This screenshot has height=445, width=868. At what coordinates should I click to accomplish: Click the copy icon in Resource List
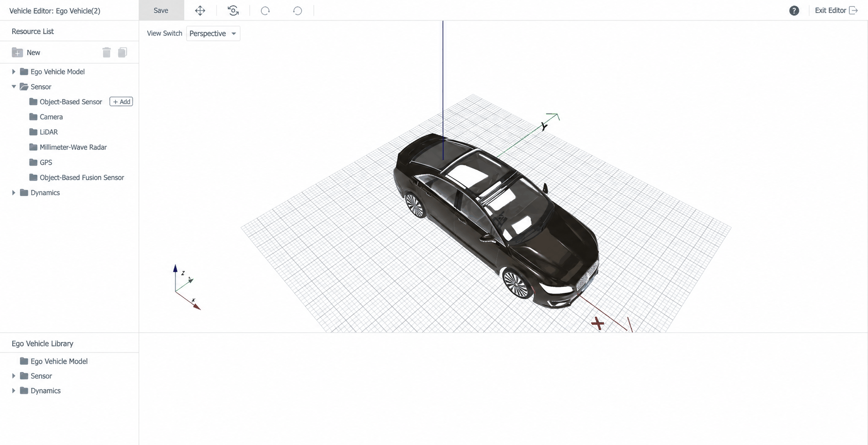pyautogui.click(x=122, y=52)
